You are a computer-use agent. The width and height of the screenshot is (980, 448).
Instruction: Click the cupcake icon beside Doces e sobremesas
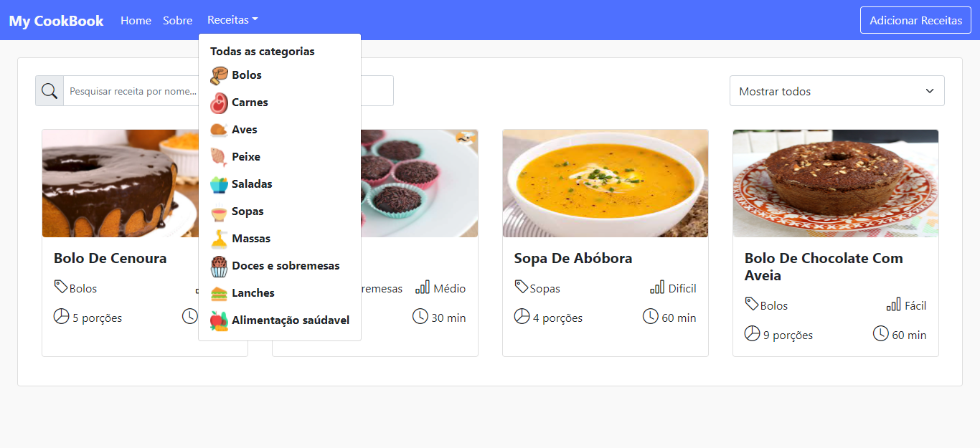219,266
